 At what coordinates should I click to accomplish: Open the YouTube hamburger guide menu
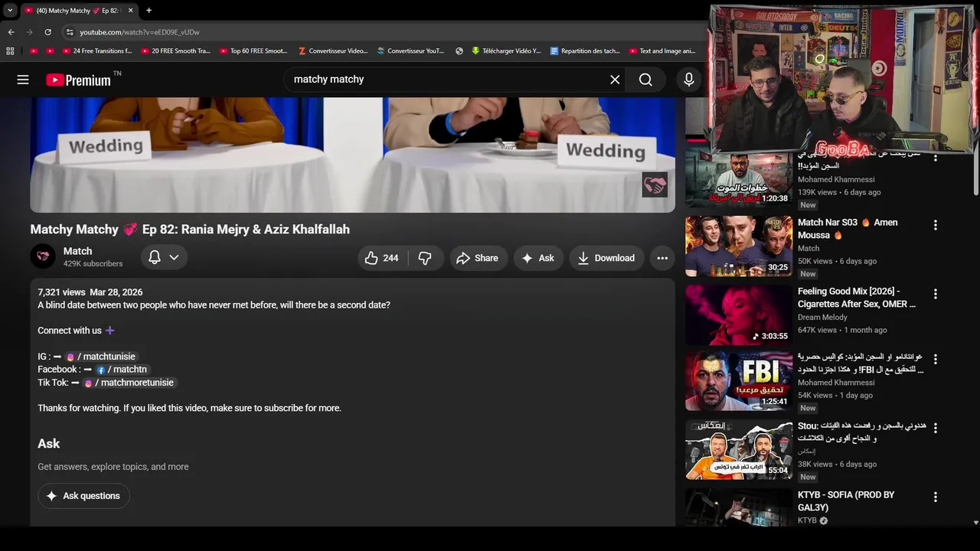pos(23,80)
